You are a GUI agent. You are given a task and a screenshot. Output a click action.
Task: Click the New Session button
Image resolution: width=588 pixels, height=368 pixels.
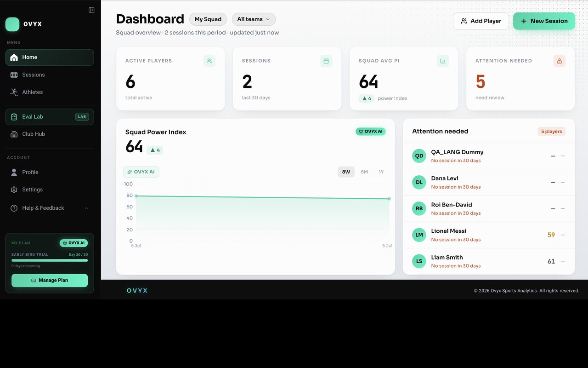[x=544, y=21]
